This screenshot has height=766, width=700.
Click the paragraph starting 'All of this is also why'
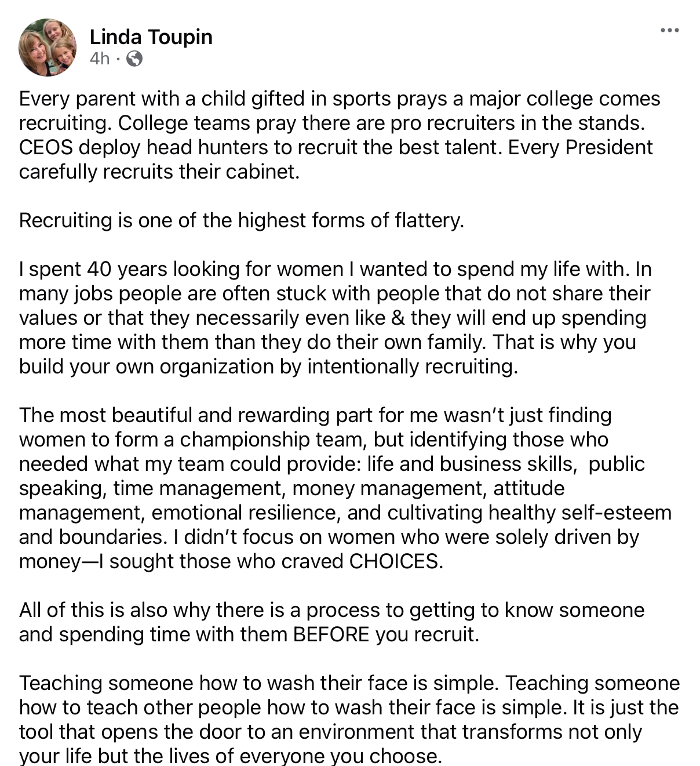click(331, 622)
